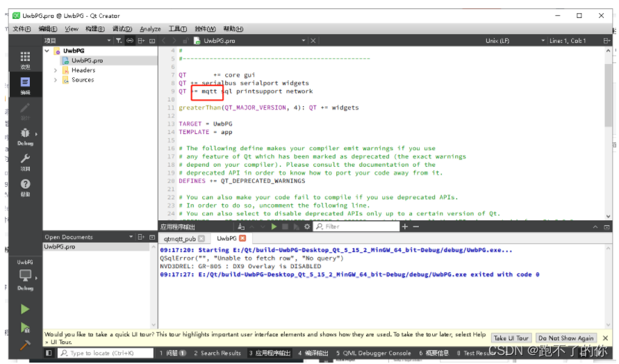The height and width of the screenshot is (364, 619).
Task: Run project with green play button
Action: coord(25,308)
